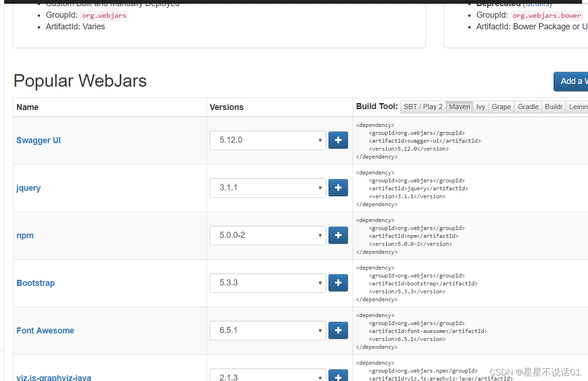Open the Swagger UI link
Image resolution: width=588 pixels, height=381 pixels.
39,140
